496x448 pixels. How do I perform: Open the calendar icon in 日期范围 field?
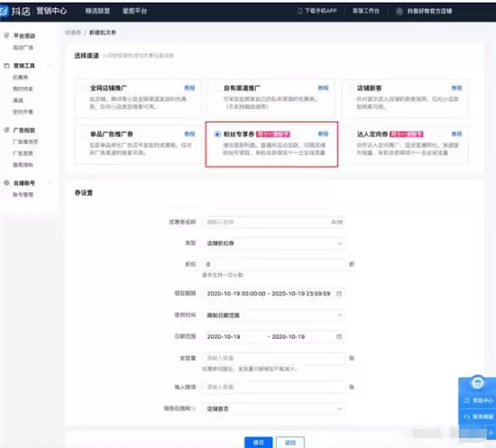[339, 336]
